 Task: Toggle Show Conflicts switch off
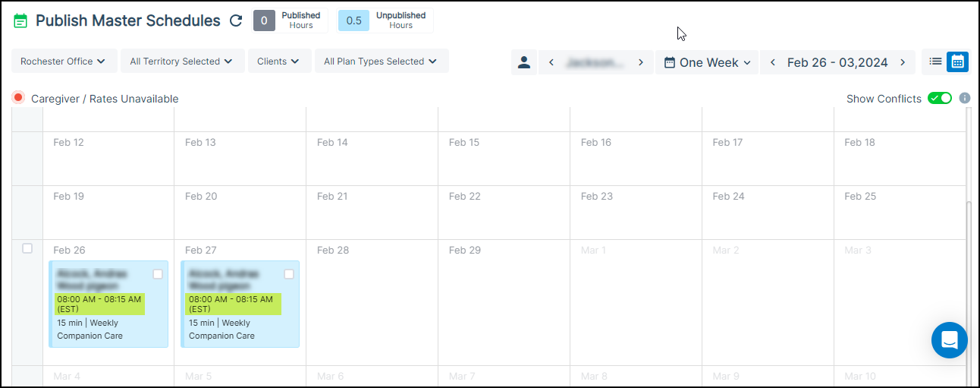(x=940, y=99)
